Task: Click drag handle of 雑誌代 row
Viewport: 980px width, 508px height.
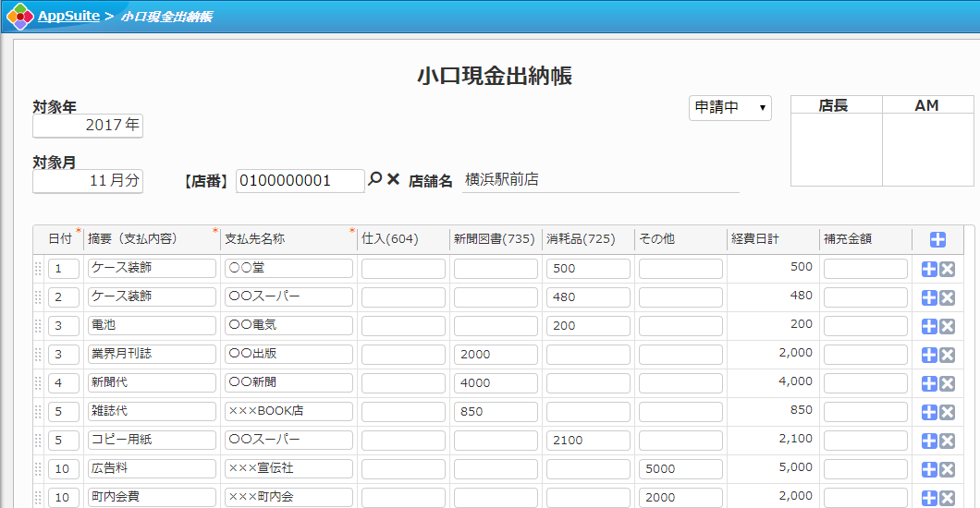Action: click(x=38, y=412)
